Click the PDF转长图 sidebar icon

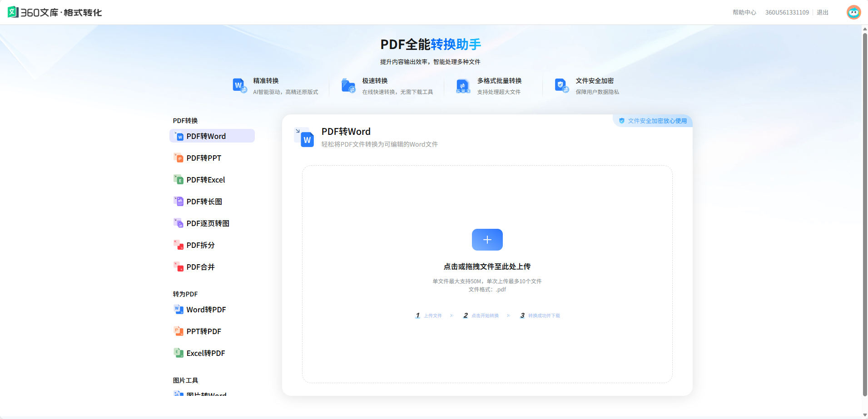coord(179,202)
